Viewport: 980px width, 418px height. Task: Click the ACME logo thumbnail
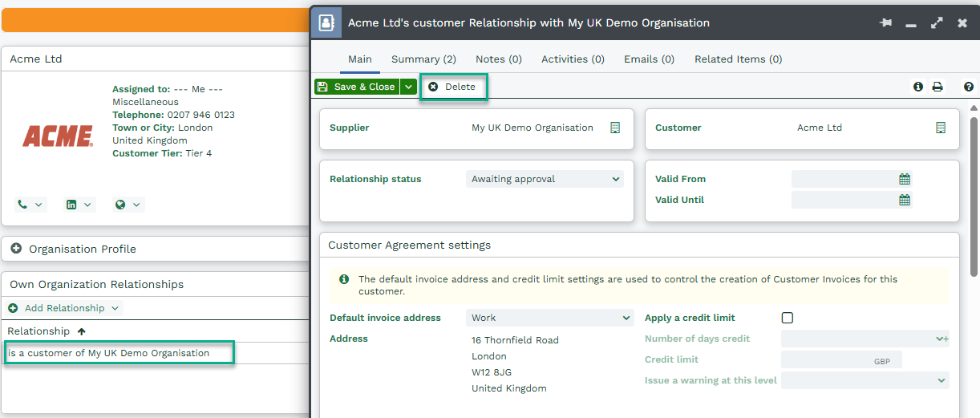[58, 136]
